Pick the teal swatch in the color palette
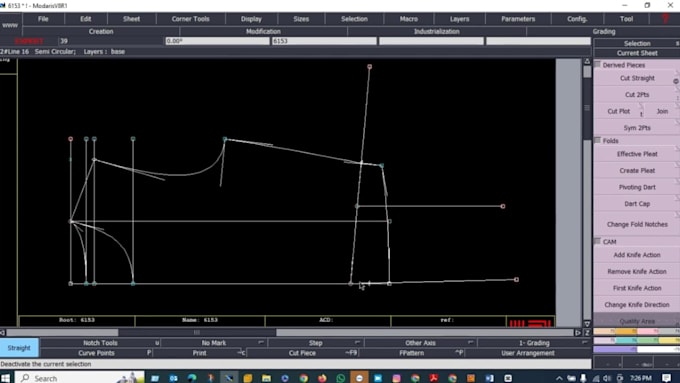The width and height of the screenshot is (680, 383). [x=626, y=340]
